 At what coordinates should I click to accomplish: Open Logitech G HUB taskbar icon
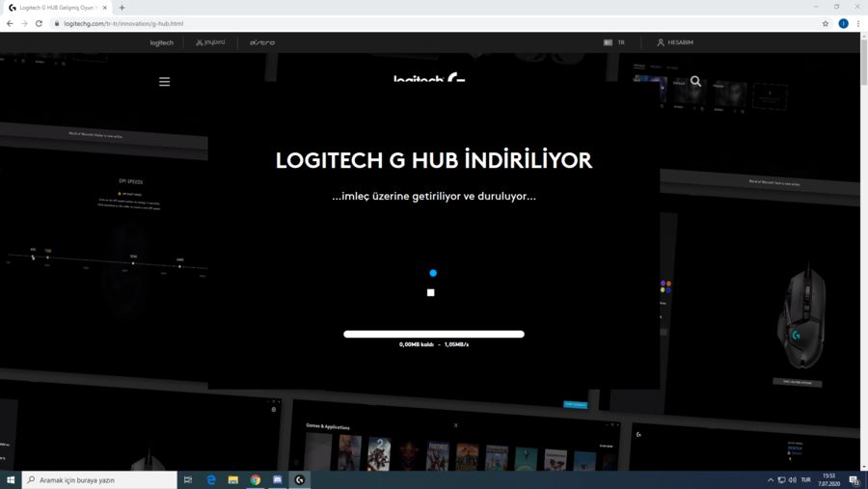300,480
